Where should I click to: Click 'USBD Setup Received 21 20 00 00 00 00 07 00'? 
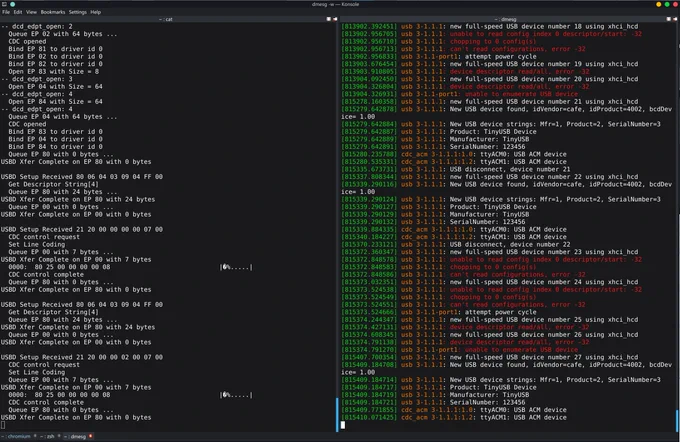click(82, 229)
